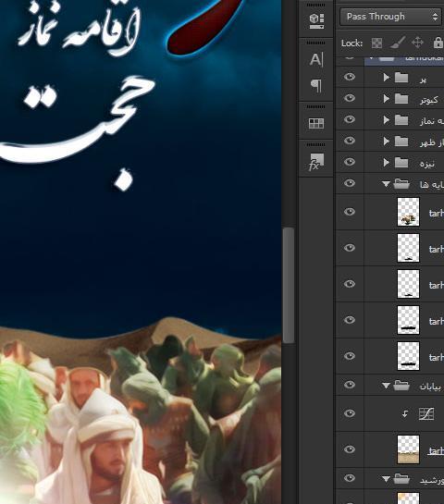Hide the ایه ها group

350,183
